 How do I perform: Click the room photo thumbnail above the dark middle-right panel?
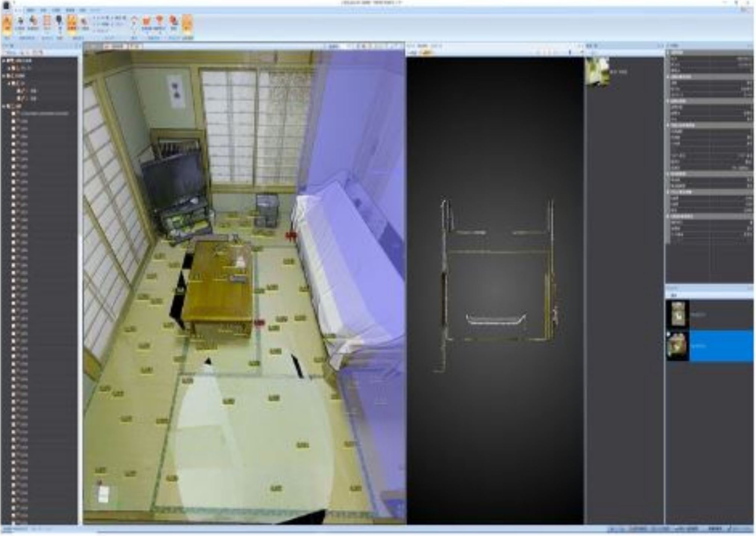[x=597, y=71]
